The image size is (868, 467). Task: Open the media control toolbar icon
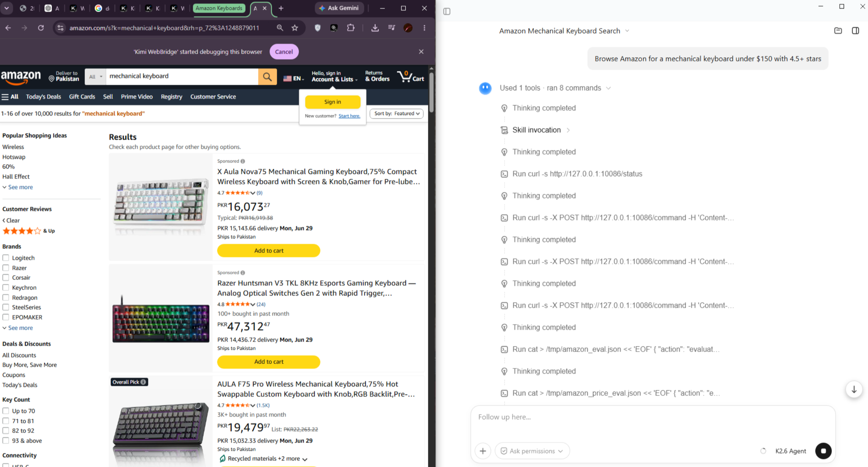[x=391, y=28]
